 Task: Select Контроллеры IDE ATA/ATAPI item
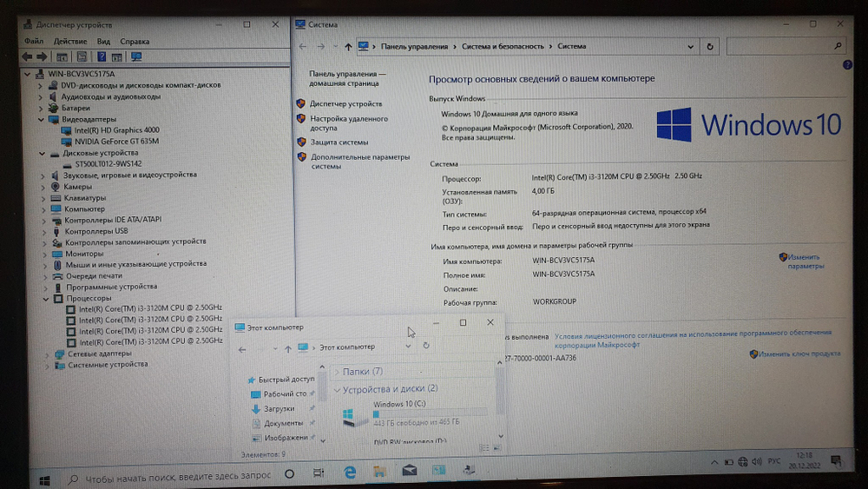click(x=113, y=220)
